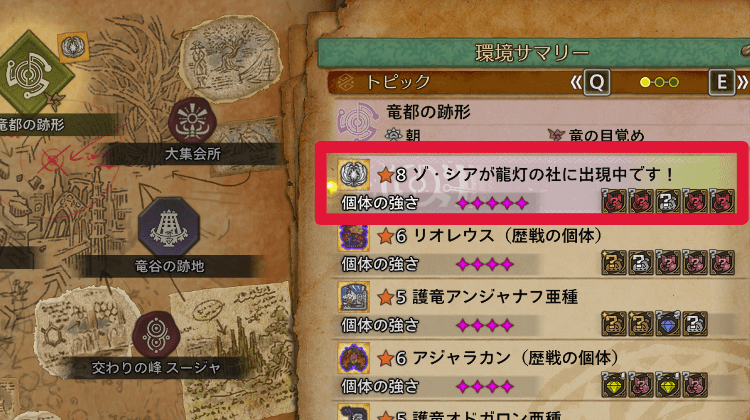750x420 pixels.
Task: Click first yellow gem reward for アジャラカン
Action: 614,385
